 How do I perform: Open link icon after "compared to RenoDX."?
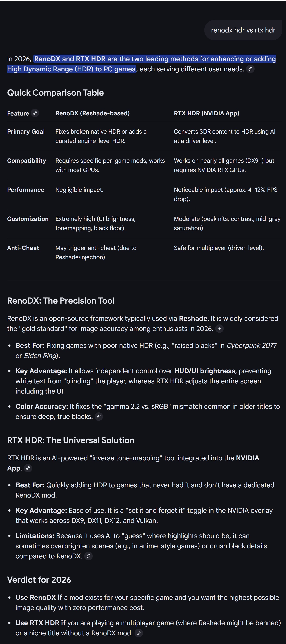click(88, 556)
